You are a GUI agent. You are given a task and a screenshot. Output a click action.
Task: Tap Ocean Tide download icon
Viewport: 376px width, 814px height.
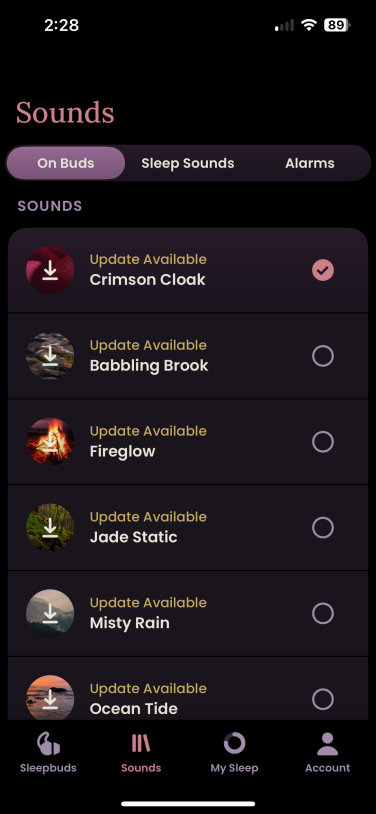coord(50,697)
